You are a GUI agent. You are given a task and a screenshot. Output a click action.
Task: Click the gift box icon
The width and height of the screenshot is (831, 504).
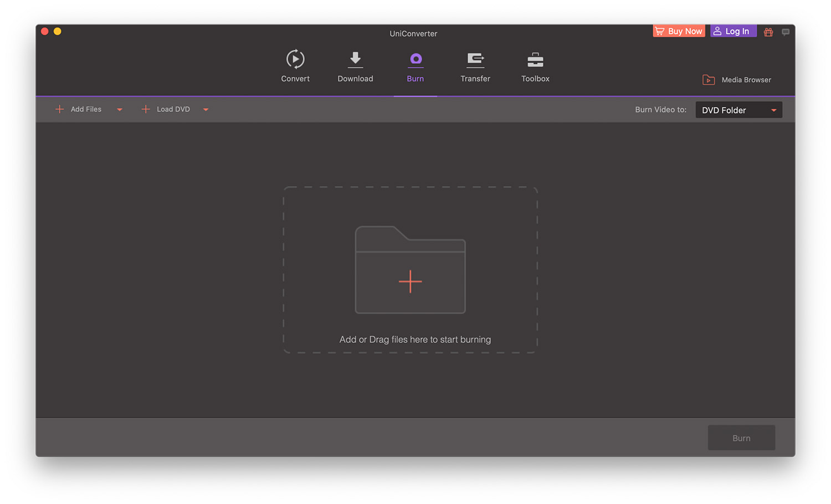768,32
